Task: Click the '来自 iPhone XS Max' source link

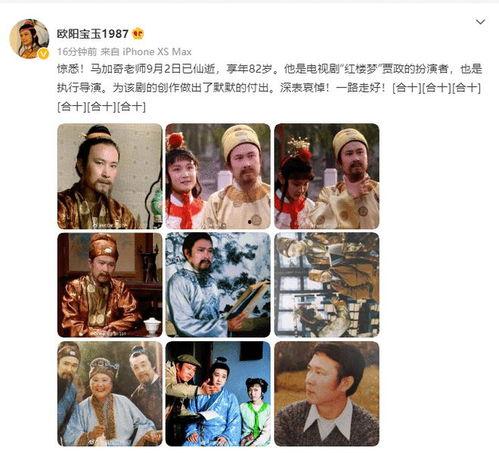Action: point(146,52)
